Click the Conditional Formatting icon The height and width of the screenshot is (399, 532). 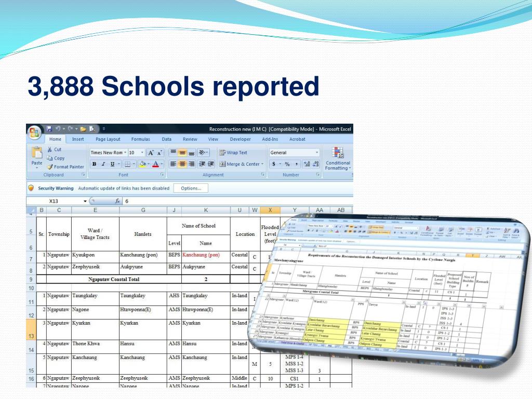(x=338, y=153)
